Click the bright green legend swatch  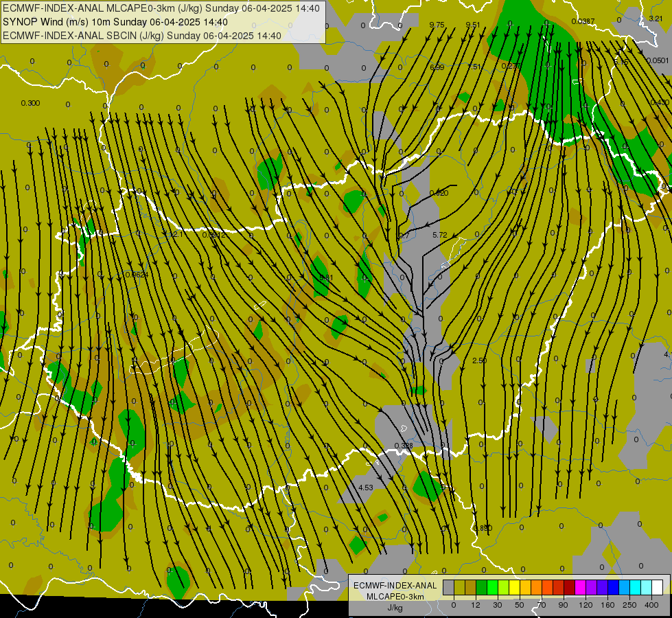(x=492, y=587)
